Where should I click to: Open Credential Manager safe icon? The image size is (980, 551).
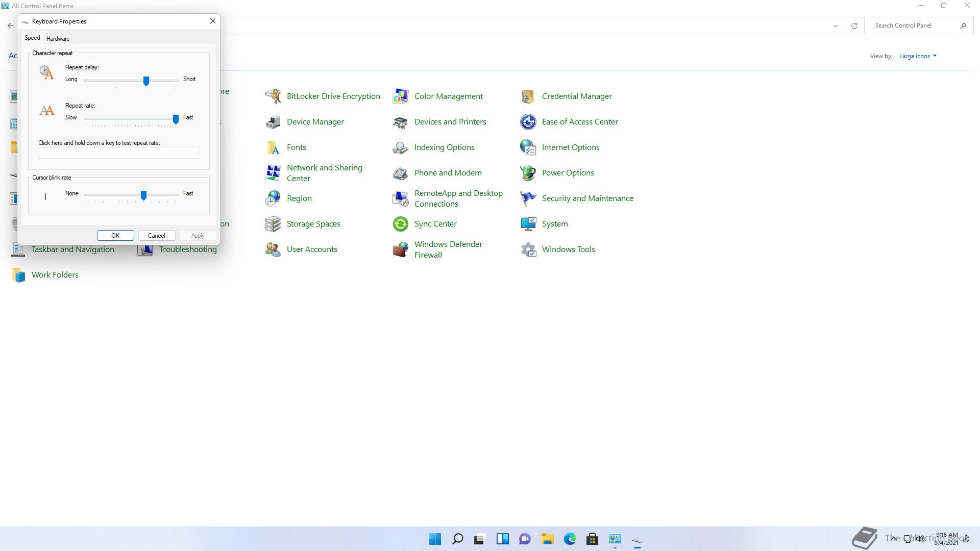click(528, 96)
